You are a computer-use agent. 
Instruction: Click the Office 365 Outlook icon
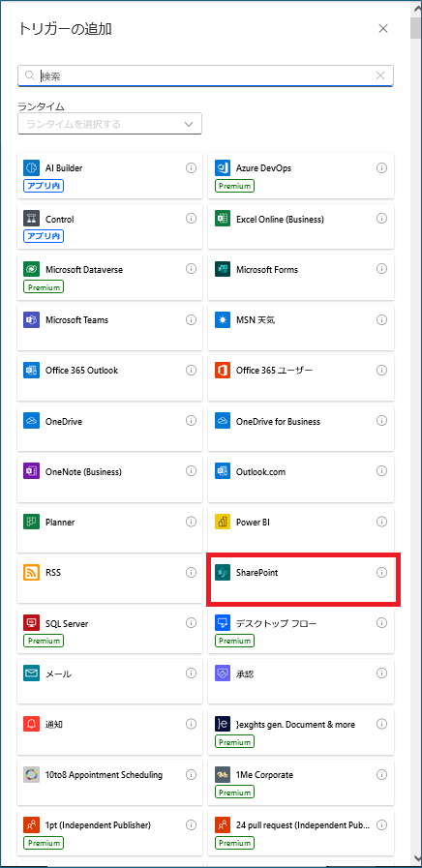tap(32, 371)
